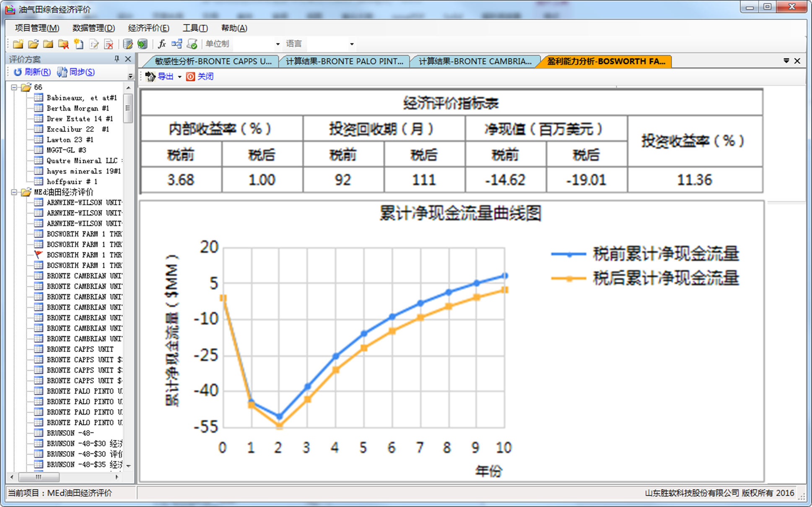This screenshot has width=812, height=507.
Task: Click the delete folder icon with red X
Action: pos(63,44)
